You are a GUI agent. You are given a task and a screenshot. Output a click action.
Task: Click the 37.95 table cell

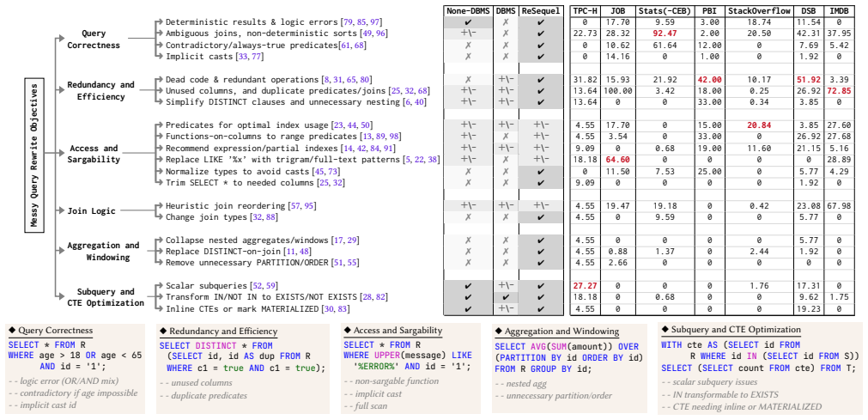click(841, 33)
